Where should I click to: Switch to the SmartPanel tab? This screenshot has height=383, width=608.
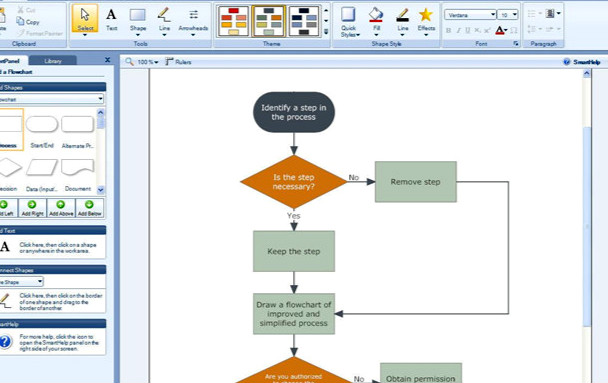(12, 61)
